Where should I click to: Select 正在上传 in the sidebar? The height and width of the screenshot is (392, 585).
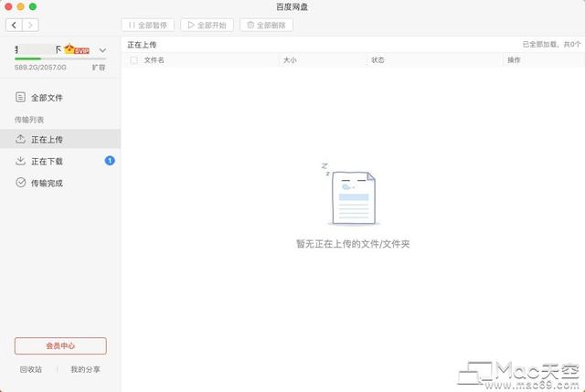click(x=60, y=139)
